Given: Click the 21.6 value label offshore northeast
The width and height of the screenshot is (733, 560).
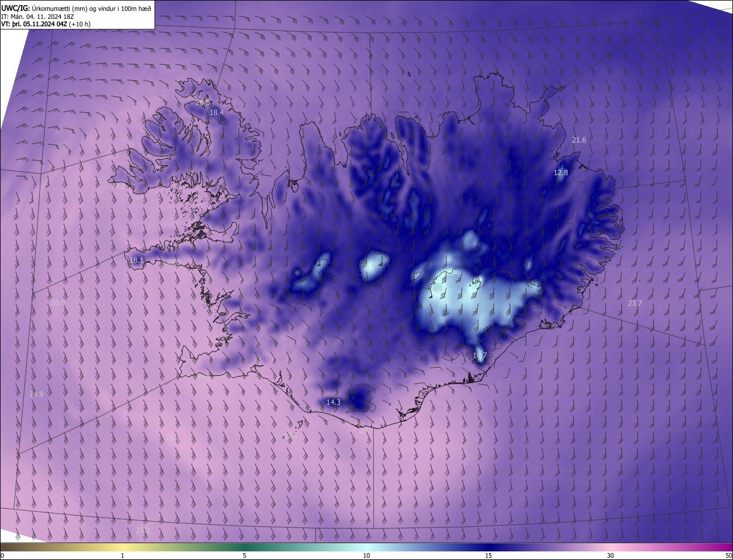Looking at the screenshot, I should point(579,140).
